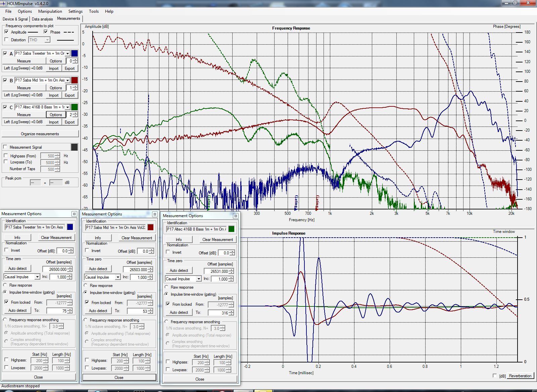
Task: Expand measurement B name dropdown
Action: point(67,80)
